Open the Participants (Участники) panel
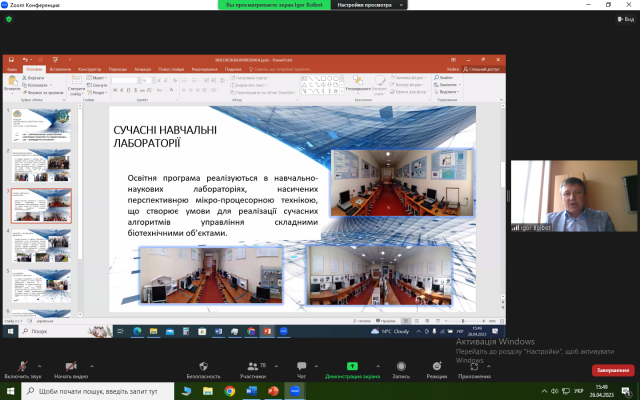This screenshot has width=640, height=400. point(253,370)
